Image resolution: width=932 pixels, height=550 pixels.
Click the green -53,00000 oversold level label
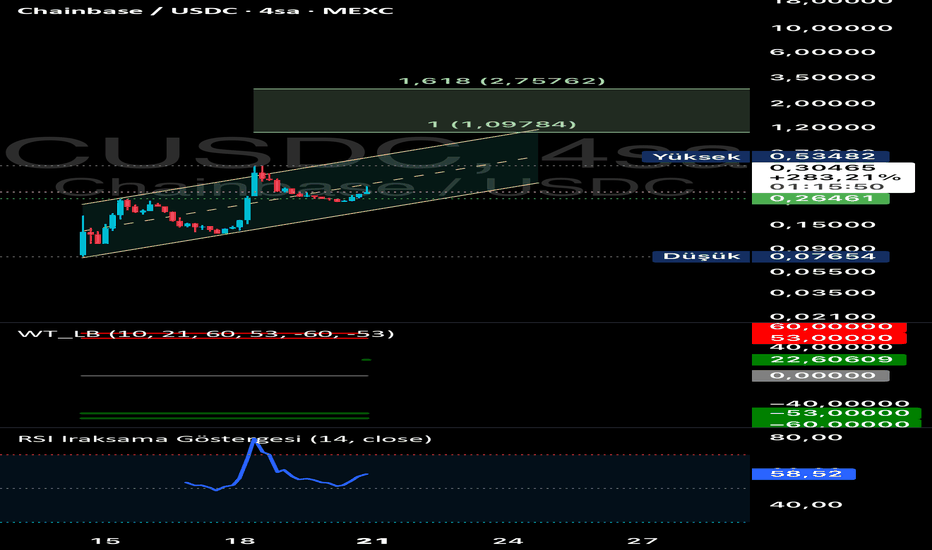pos(836,413)
